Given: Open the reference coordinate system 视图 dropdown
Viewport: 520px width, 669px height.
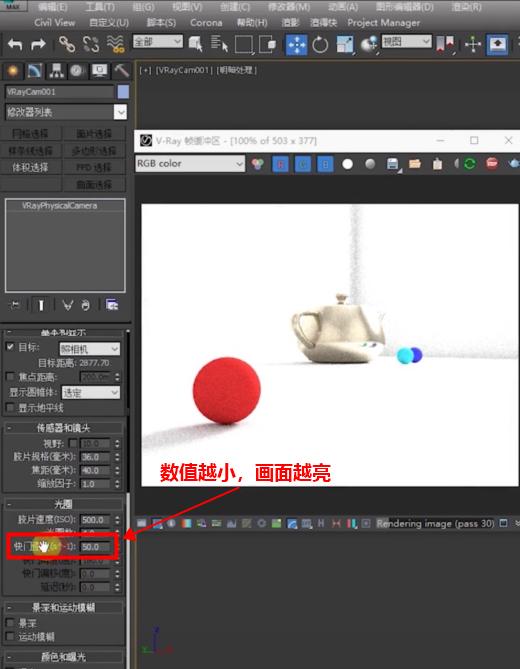Looking at the screenshot, I should coord(406,41).
